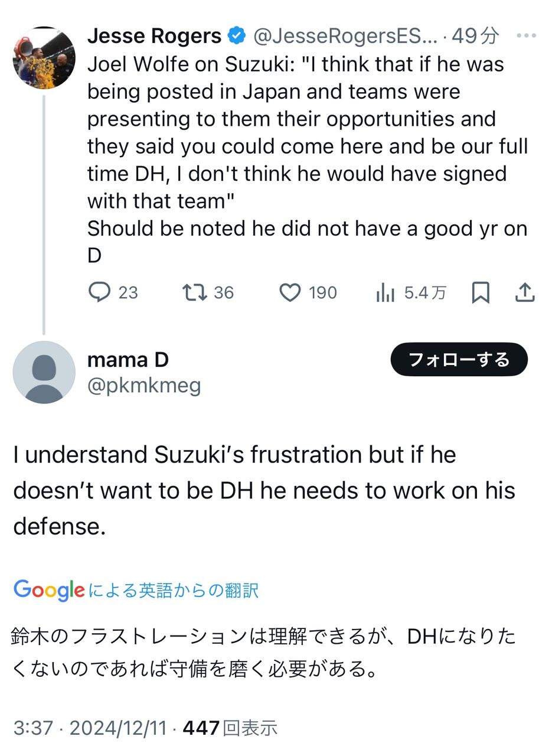The width and height of the screenshot is (552, 756).
Task: Tap the share icon on the tweet
Action: (x=525, y=292)
